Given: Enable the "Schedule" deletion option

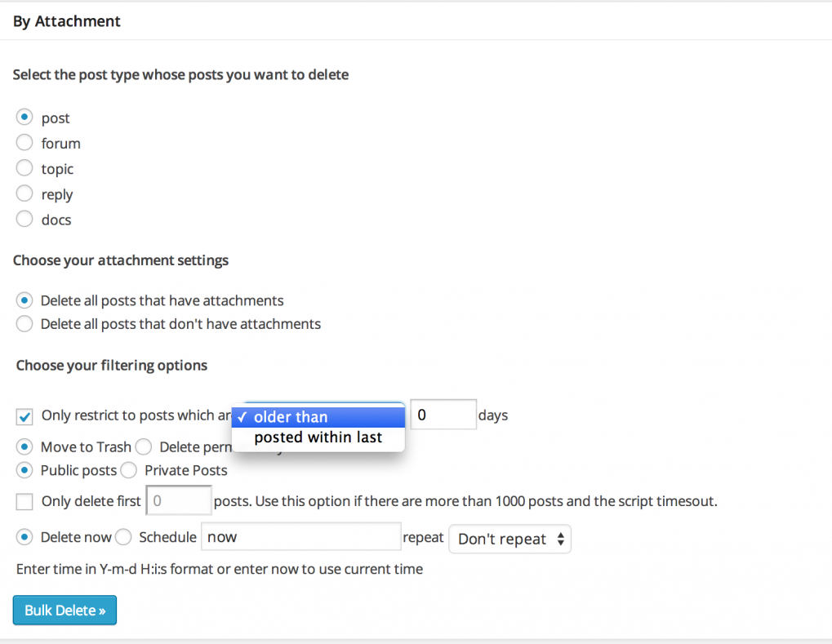Looking at the screenshot, I should coord(123,537).
